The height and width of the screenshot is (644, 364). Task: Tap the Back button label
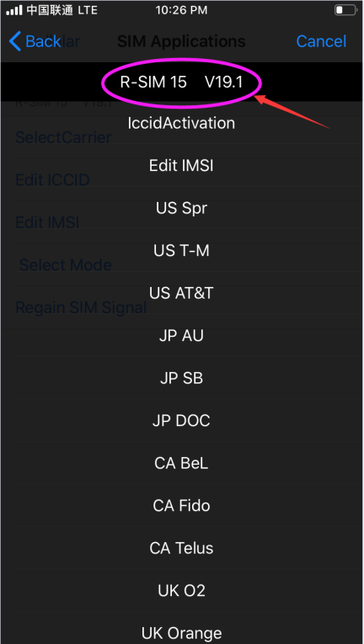(x=43, y=41)
